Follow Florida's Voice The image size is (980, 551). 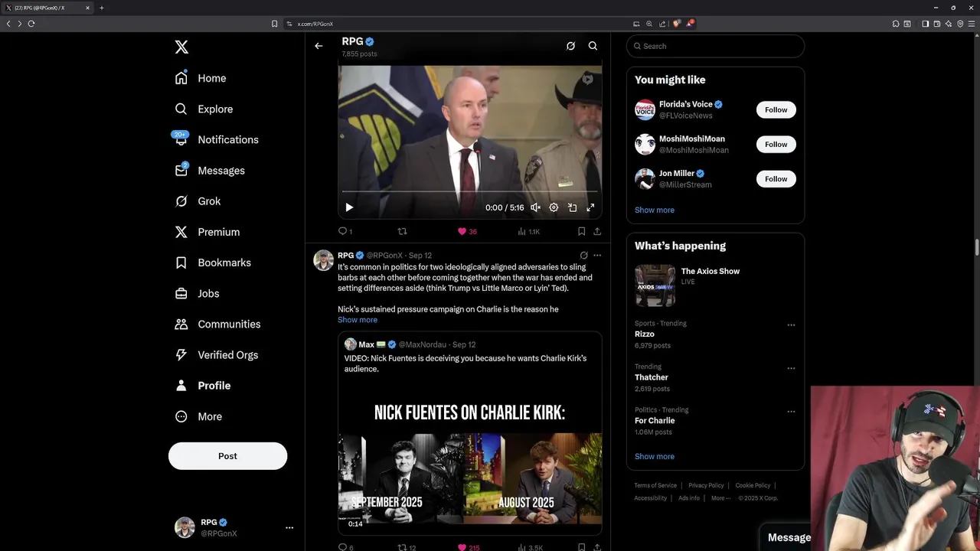[x=776, y=109]
